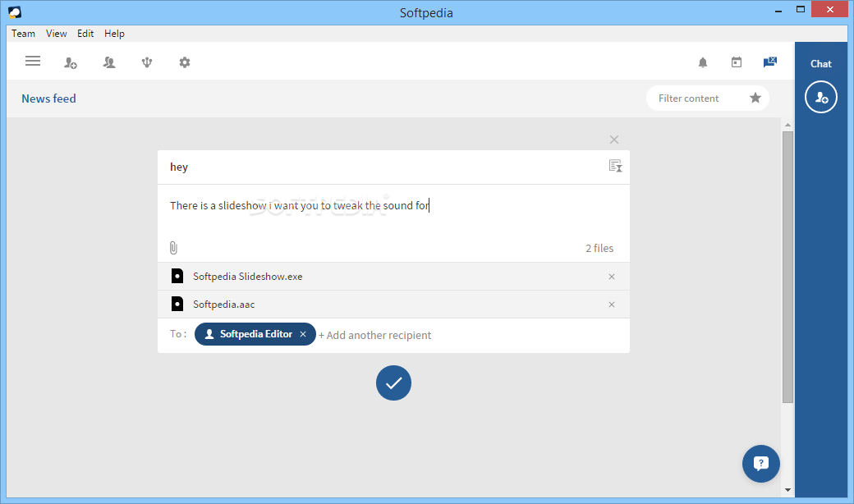Click Add another recipient field
This screenshot has width=854, height=504.
(x=374, y=335)
